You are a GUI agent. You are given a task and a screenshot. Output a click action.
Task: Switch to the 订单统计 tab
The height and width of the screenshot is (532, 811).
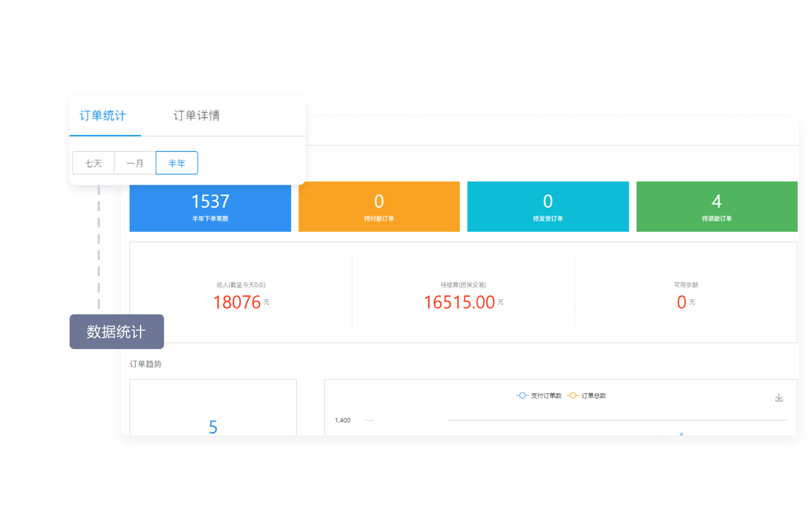point(103,116)
